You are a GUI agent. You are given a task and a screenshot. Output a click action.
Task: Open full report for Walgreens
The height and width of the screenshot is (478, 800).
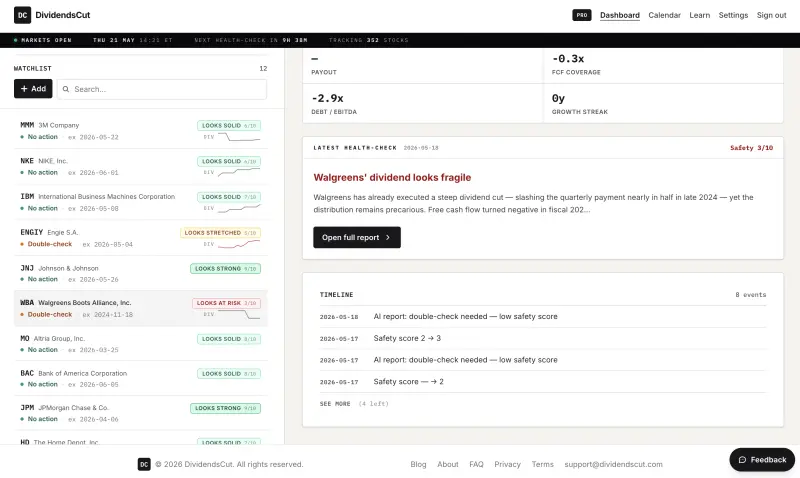[x=357, y=238]
